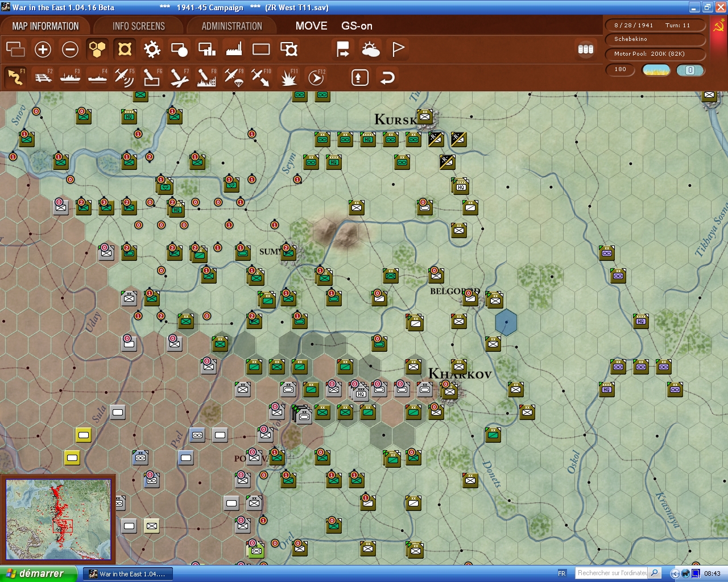This screenshot has width=728, height=582.
Task: Toggle the hex grid honeycomb button
Action: [97, 49]
